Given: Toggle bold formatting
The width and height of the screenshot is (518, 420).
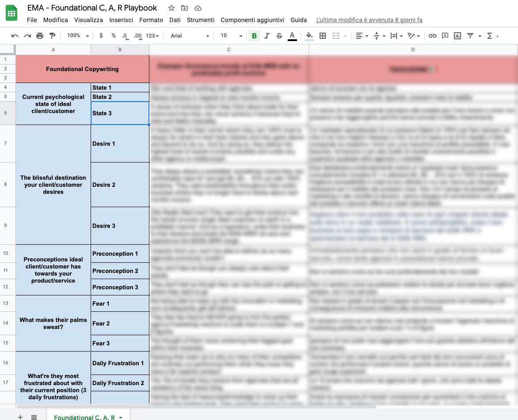Looking at the screenshot, I should (254, 36).
